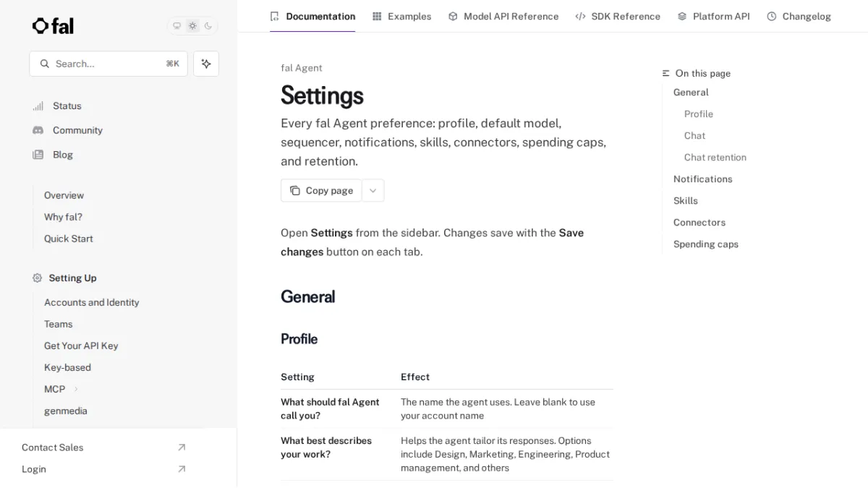Jump to Chat in page outline
The width and height of the screenshot is (868, 488).
(x=694, y=135)
